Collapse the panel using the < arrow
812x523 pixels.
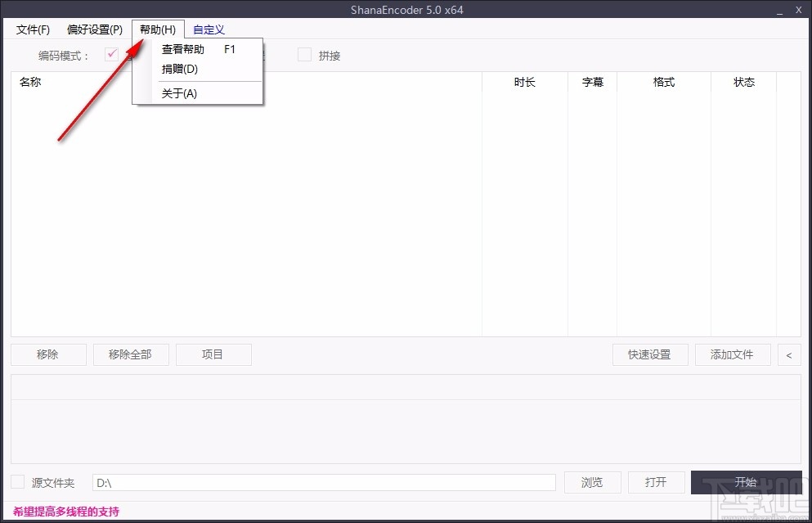tap(788, 354)
